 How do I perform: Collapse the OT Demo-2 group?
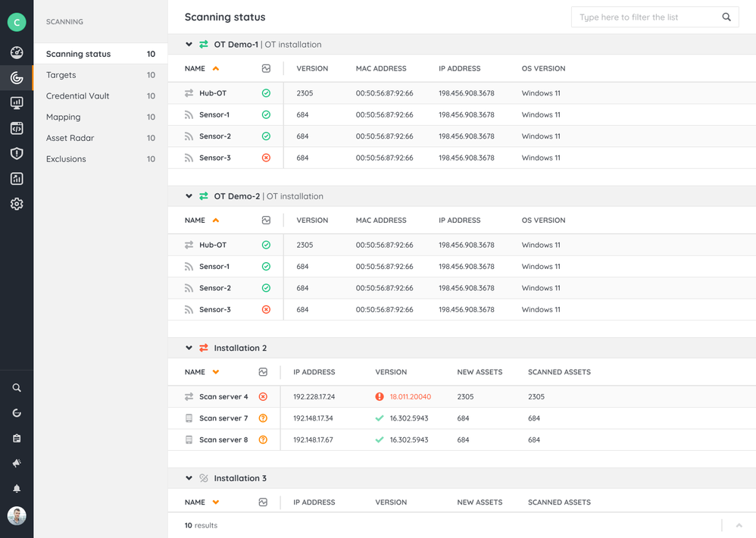click(x=189, y=196)
